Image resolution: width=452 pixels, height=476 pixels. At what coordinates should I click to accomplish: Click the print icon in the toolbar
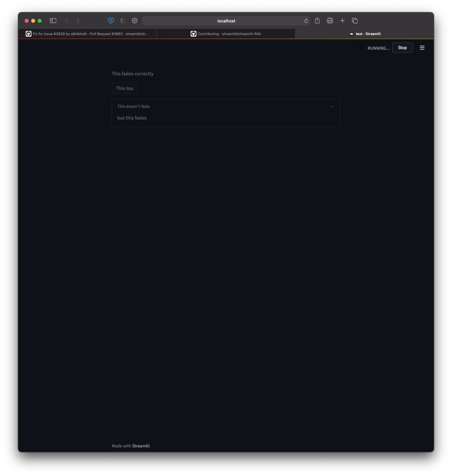click(330, 20)
